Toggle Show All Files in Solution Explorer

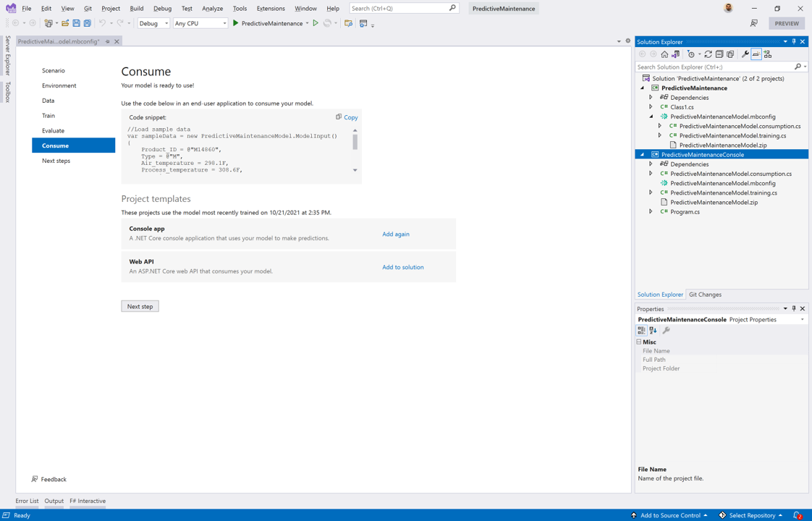[x=731, y=54]
